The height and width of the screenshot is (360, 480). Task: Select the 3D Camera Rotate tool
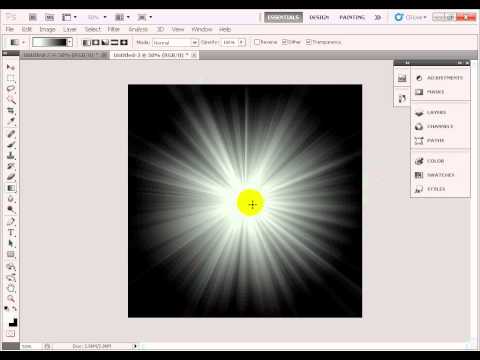(x=11, y=277)
